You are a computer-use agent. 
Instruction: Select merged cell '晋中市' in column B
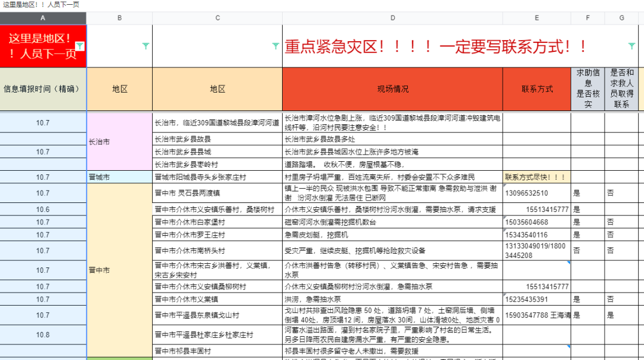(x=119, y=270)
